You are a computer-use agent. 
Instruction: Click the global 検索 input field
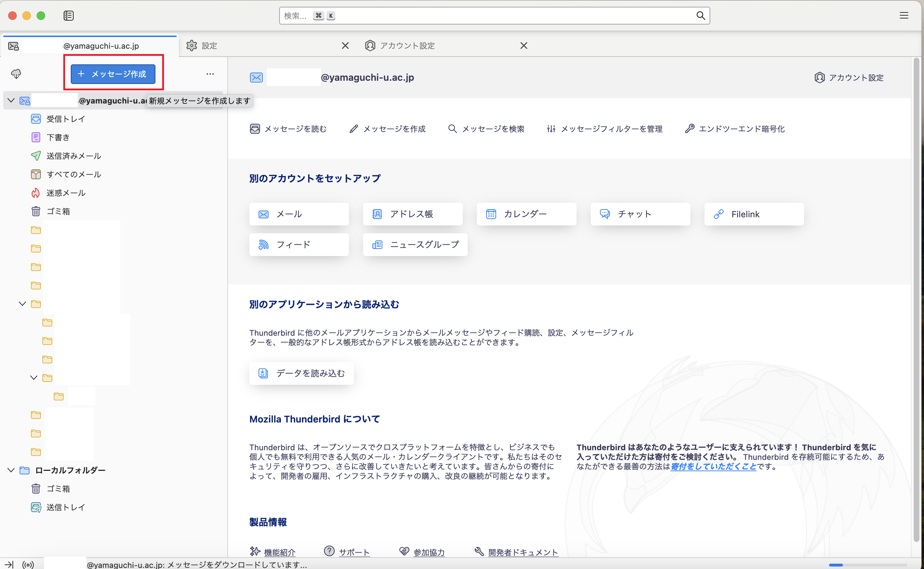pos(494,15)
